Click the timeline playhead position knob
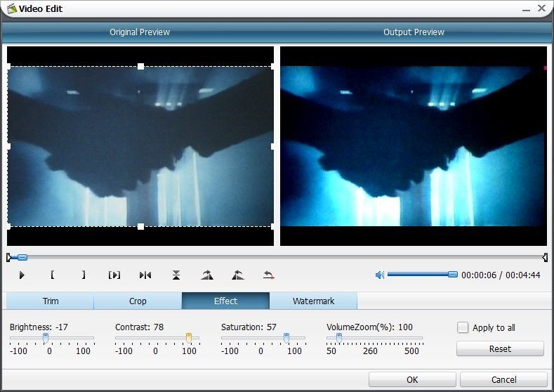 tap(22, 257)
